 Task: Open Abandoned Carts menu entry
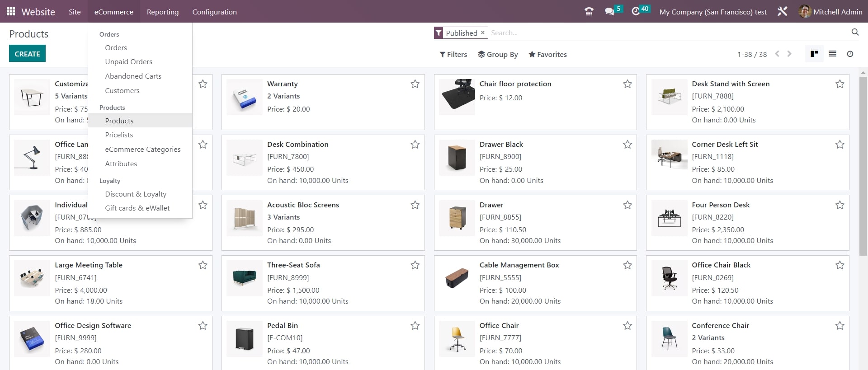pyautogui.click(x=133, y=76)
